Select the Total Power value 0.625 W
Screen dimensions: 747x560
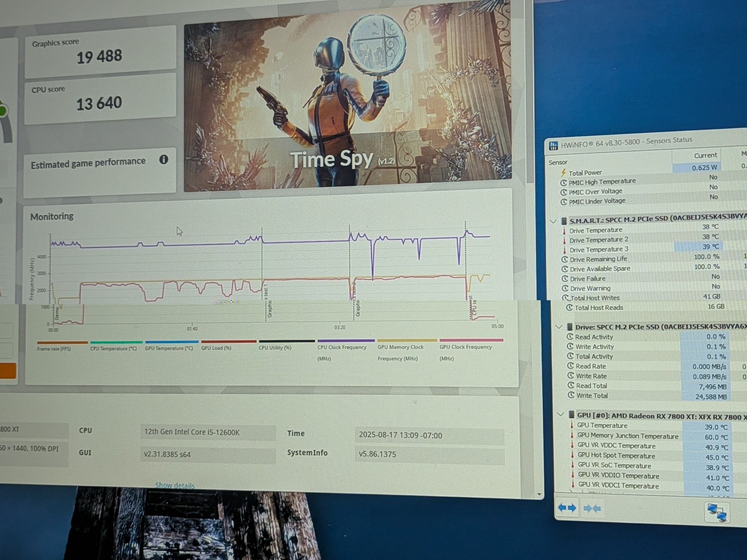pos(704,168)
